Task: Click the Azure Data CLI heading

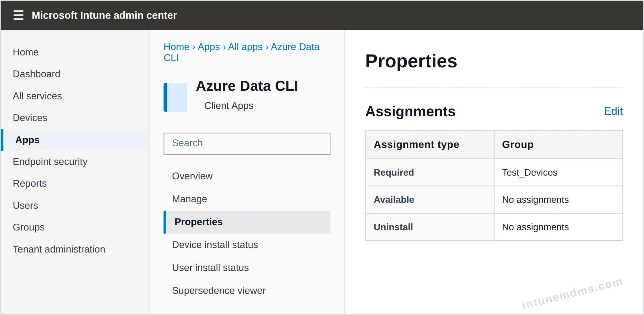Action: [247, 86]
